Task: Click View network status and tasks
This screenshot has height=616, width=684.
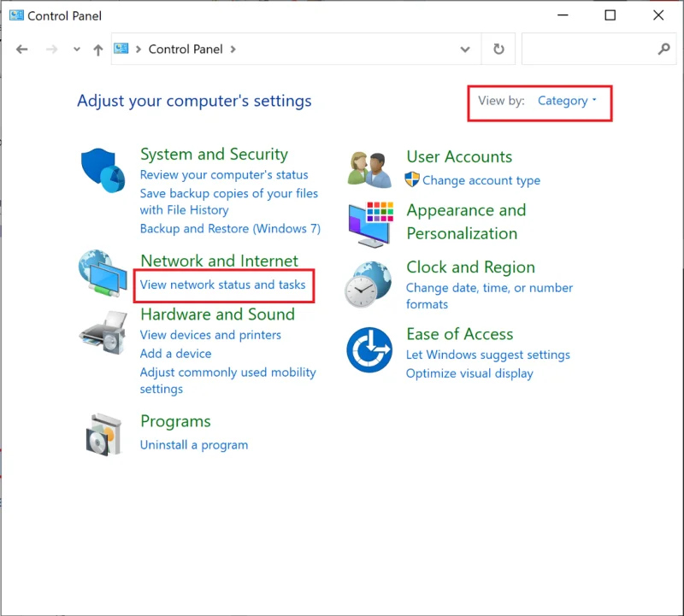Action: [222, 285]
